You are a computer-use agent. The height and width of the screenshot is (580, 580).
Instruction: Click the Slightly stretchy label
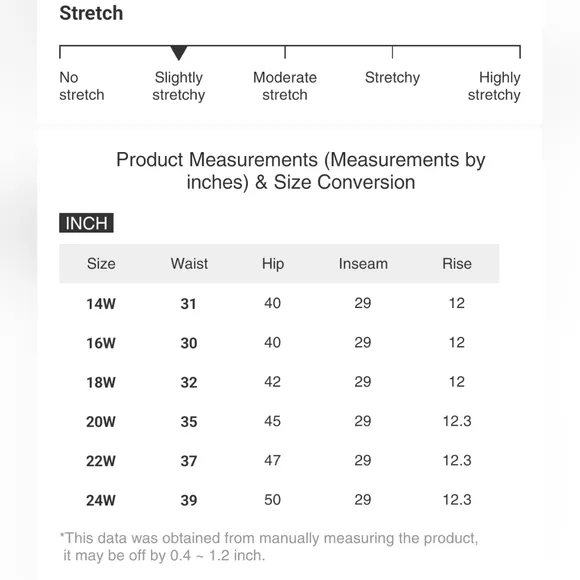(x=179, y=86)
